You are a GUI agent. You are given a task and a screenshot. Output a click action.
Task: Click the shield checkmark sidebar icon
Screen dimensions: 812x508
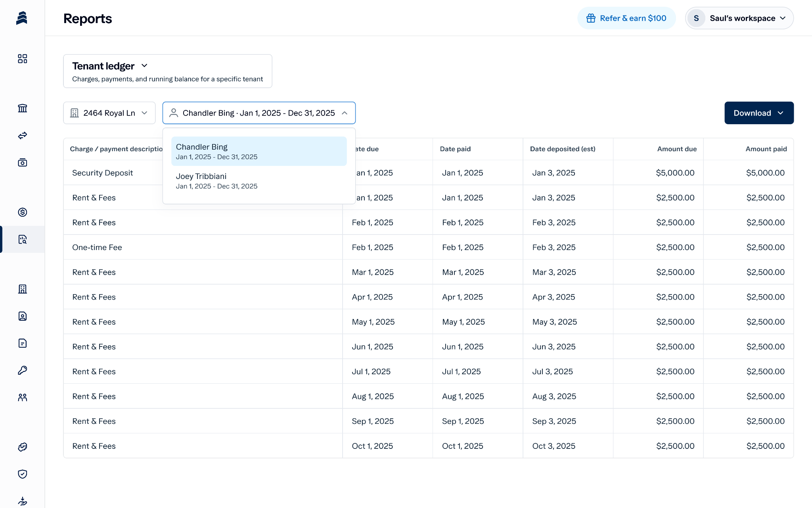(x=23, y=474)
